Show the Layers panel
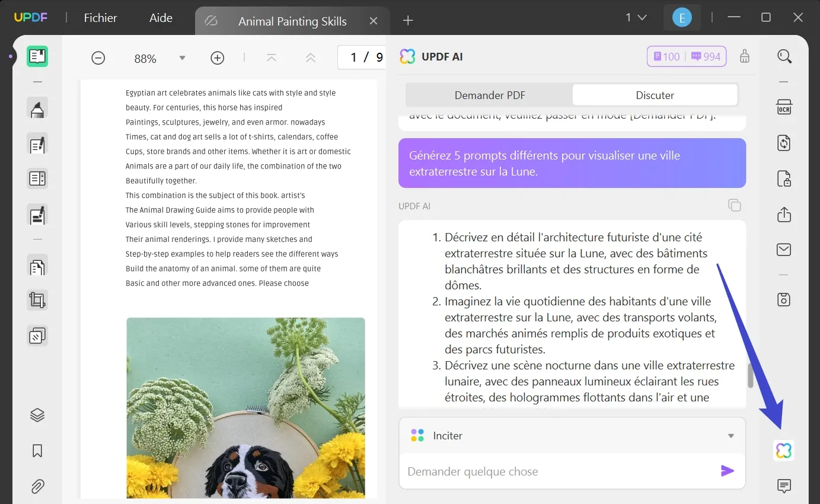820x504 pixels. click(x=37, y=415)
